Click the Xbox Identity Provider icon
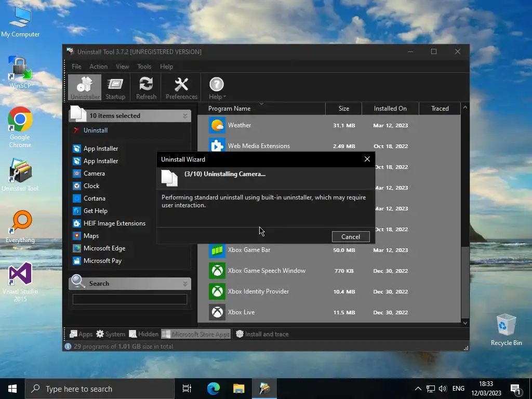The height and width of the screenshot is (399, 532). point(217,291)
